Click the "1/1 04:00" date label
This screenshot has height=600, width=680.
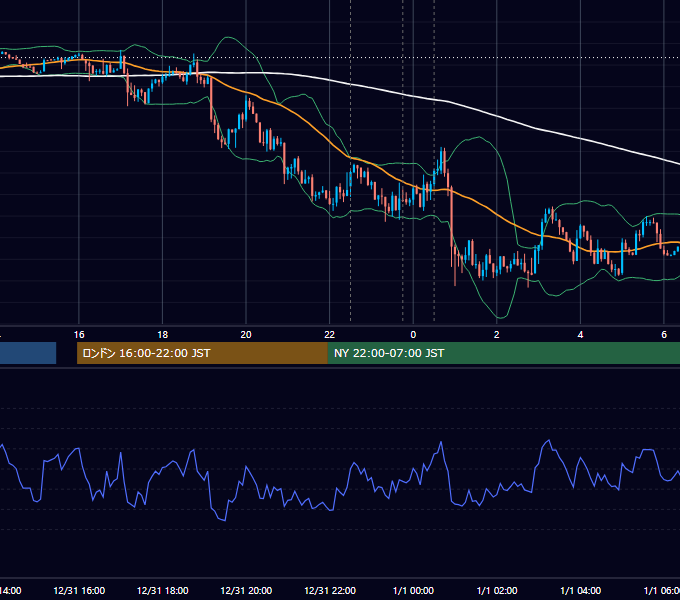(x=580, y=590)
